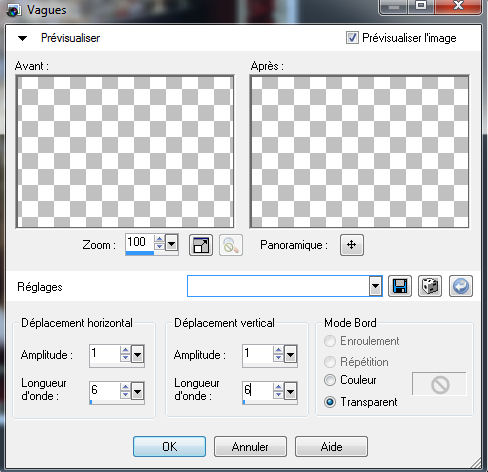This screenshot has height=472, width=488.
Task: Click OK to apply the wave effect
Action: 169,447
